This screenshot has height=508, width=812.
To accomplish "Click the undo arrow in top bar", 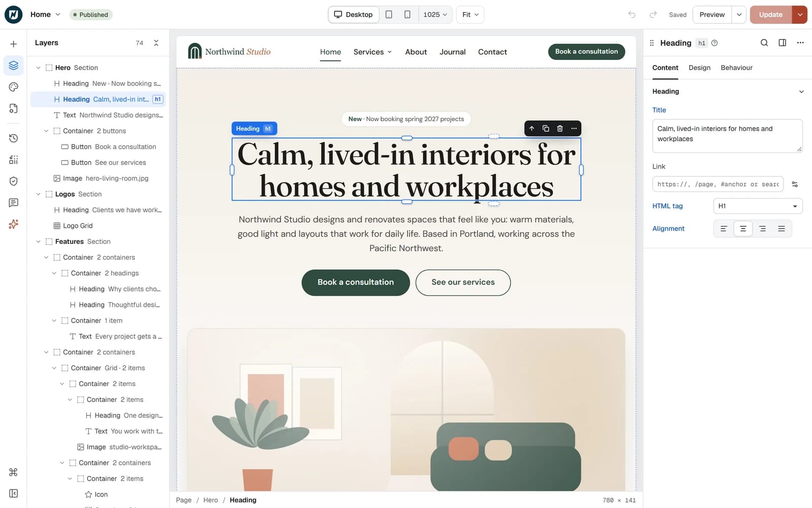I will [632, 15].
